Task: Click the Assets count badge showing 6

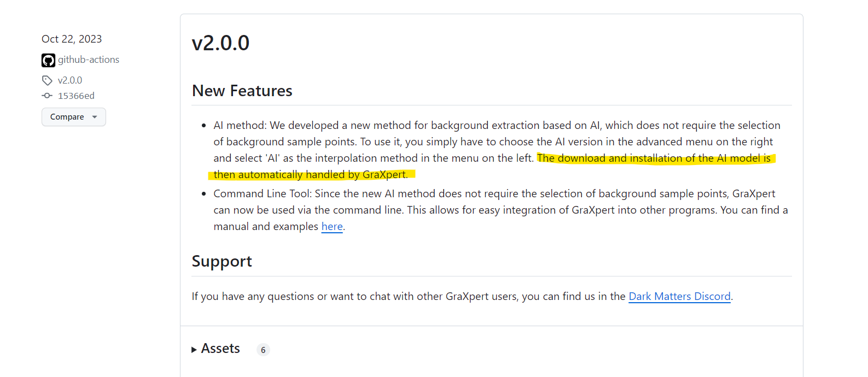Action: click(263, 350)
